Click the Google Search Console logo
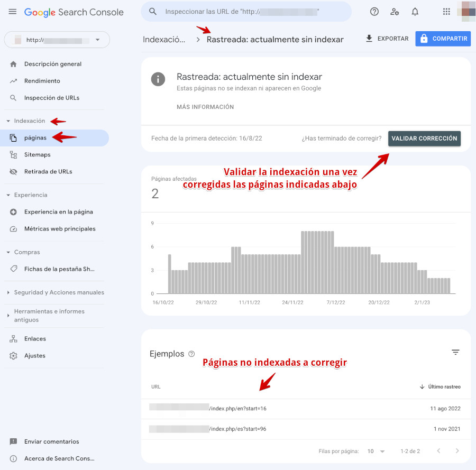This screenshot has width=476, height=470. 74,12
